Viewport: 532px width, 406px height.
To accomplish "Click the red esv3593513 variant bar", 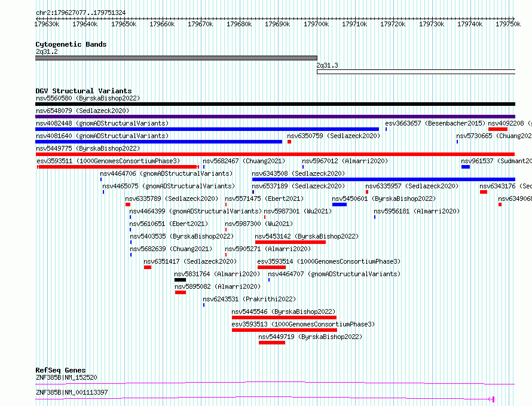I will pyautogui.click(x=285, y=330).
